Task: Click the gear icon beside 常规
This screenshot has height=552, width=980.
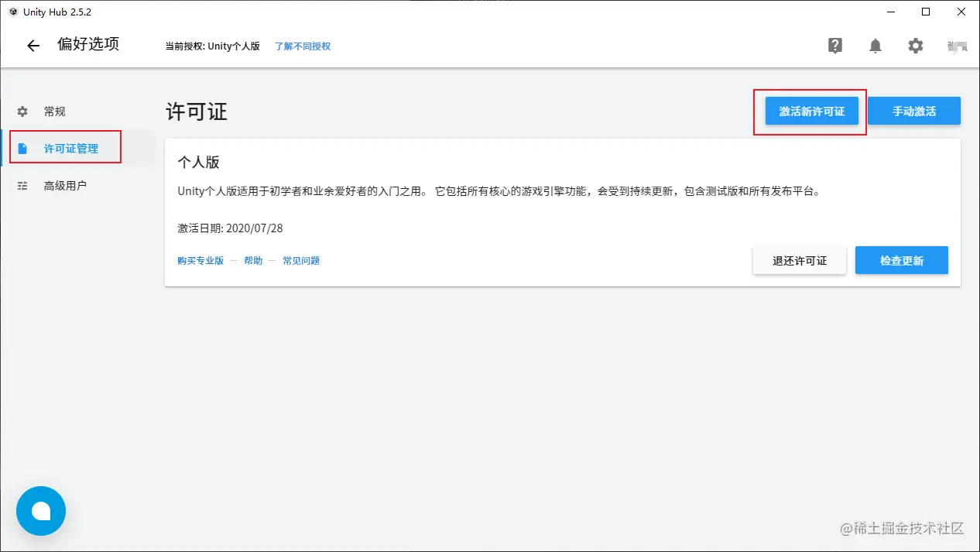Action: tap(22, 111)
